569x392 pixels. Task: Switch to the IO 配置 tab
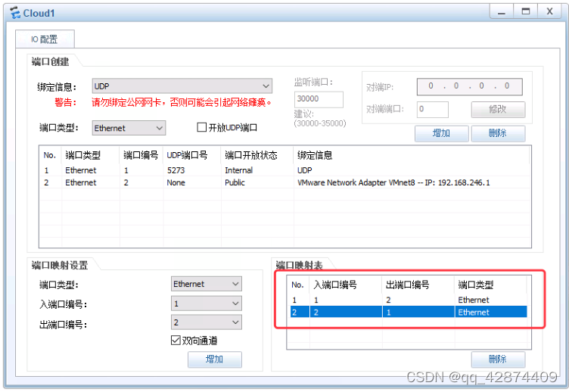pos(45,39)
